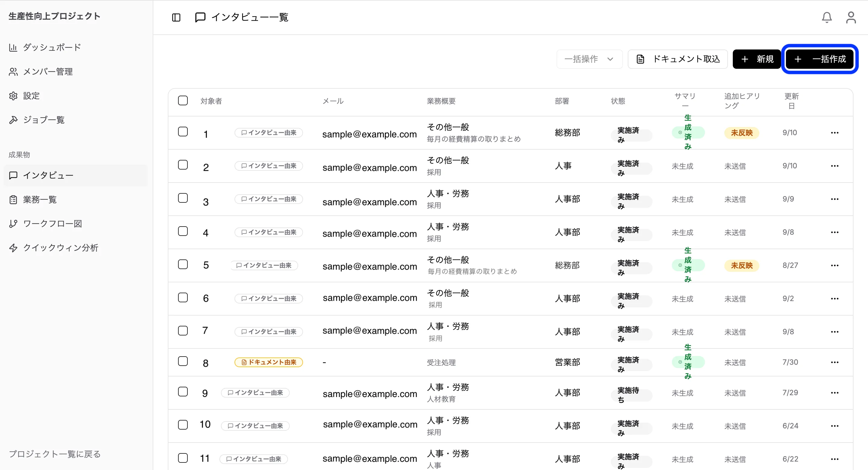Open ジョブ一覧 in the sidebar
The image size is (868, 470).
coord(76,119)
